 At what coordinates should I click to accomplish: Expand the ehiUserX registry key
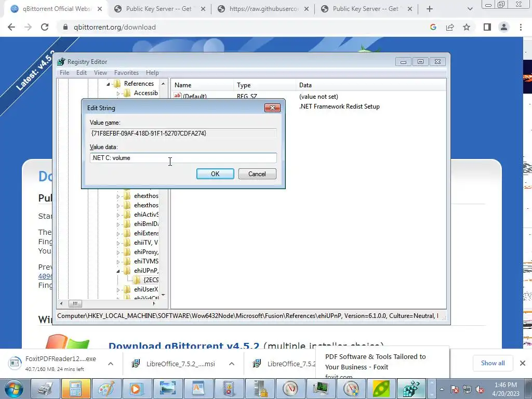(118, 290)
